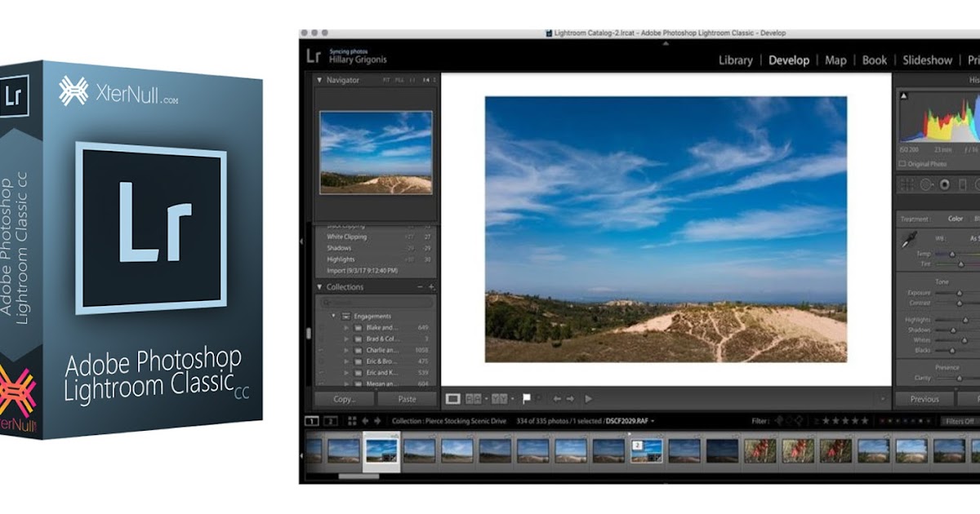Collapse the Engagements collection set
Screen dimensions: 980x514
point(333,316)
